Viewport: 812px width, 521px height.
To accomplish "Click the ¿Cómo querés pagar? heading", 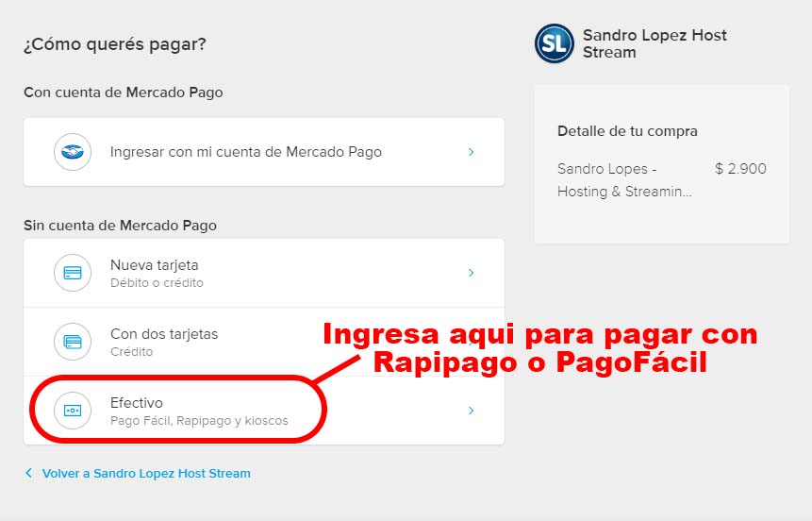I will tap(115, 44).
